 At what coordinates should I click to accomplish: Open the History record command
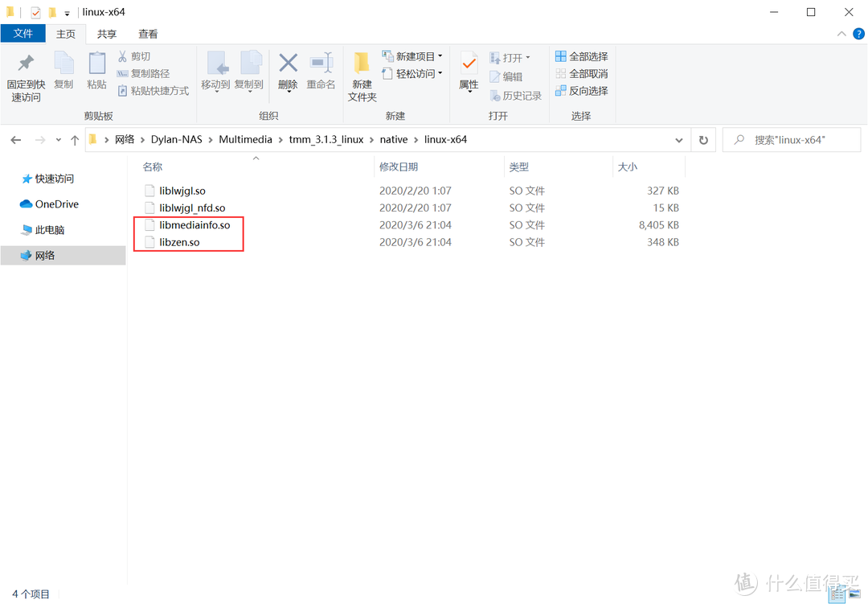tap(515, 96)
